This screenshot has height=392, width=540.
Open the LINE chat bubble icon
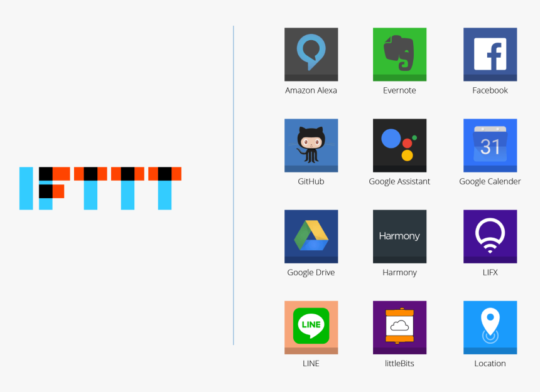point(311,327)
